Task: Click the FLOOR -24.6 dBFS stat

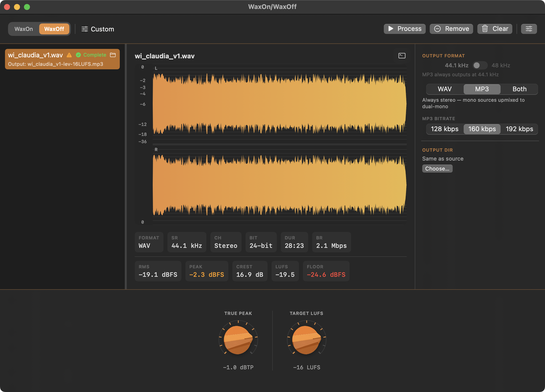Action: coord(326,271)
